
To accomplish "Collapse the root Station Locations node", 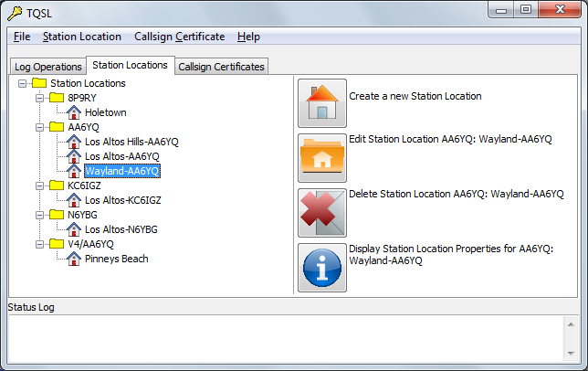I will coord(22,83).
